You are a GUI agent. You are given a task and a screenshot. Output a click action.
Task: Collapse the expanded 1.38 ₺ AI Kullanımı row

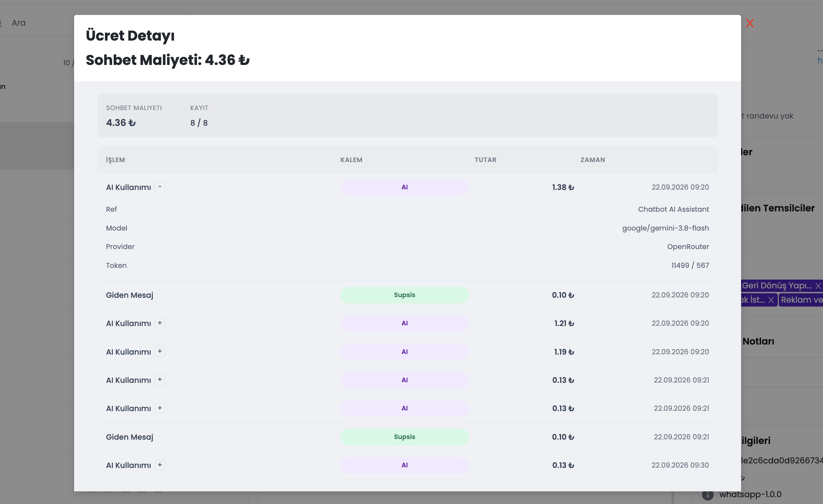pyautogui.click(x=160, y=187)
